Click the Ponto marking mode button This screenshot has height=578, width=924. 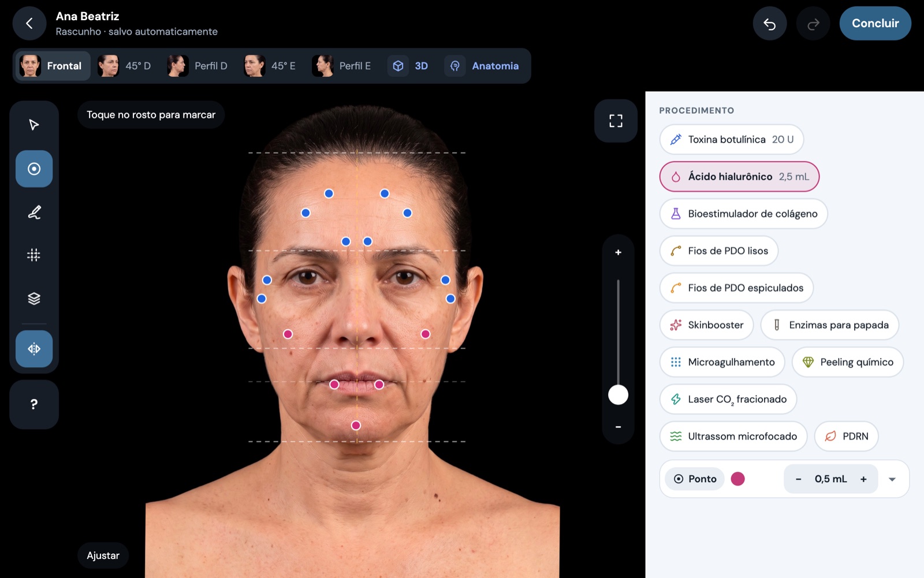click(695, 479)
